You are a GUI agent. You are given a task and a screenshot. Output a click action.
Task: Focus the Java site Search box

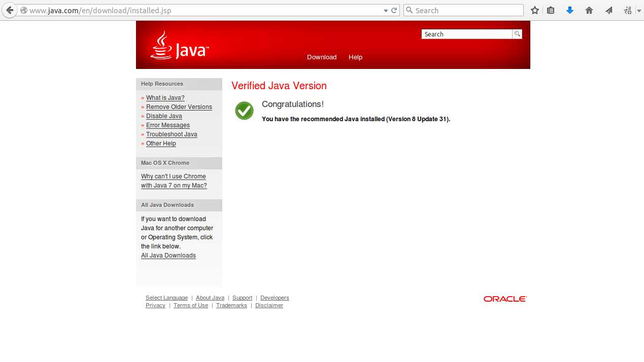(x=467, y=34)
